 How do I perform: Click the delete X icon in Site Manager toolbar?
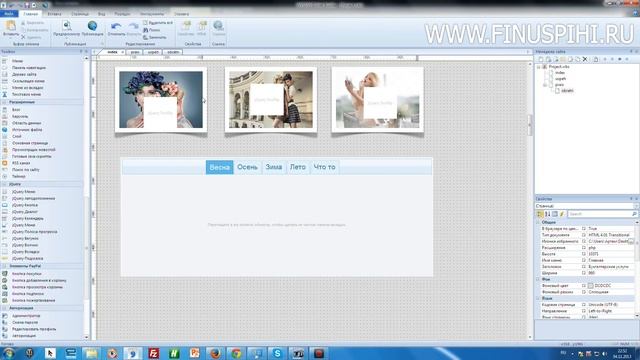point(584,59)
